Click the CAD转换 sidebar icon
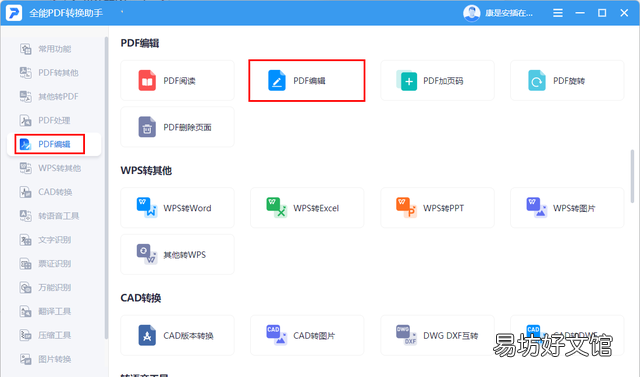The image size is (640, 377). click(25, 192)
